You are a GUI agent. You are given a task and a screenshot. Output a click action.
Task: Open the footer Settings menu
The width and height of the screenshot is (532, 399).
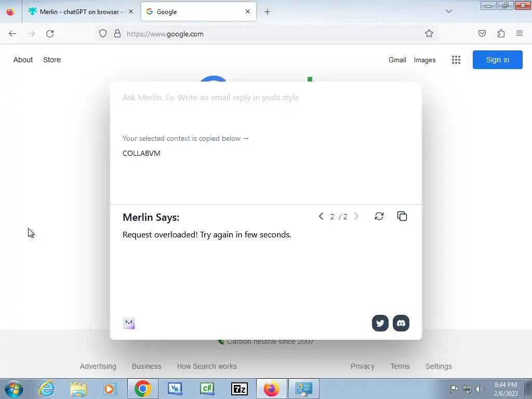[438, 366]
